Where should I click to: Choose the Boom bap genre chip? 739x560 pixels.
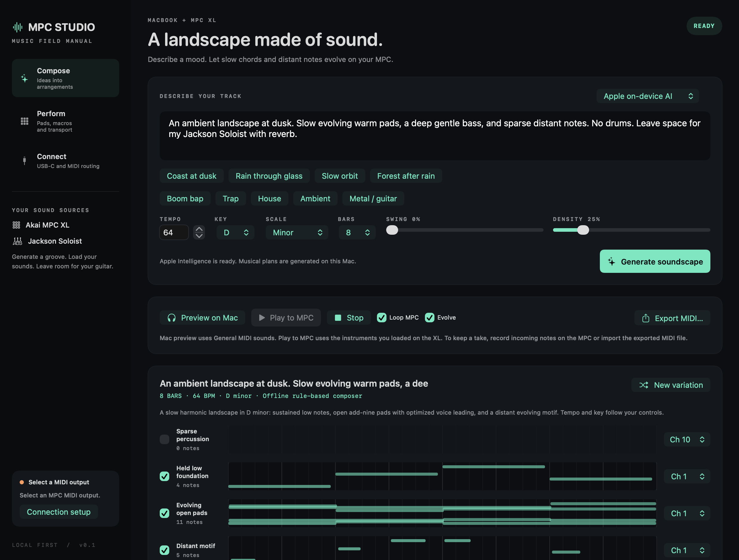[185, 199]
